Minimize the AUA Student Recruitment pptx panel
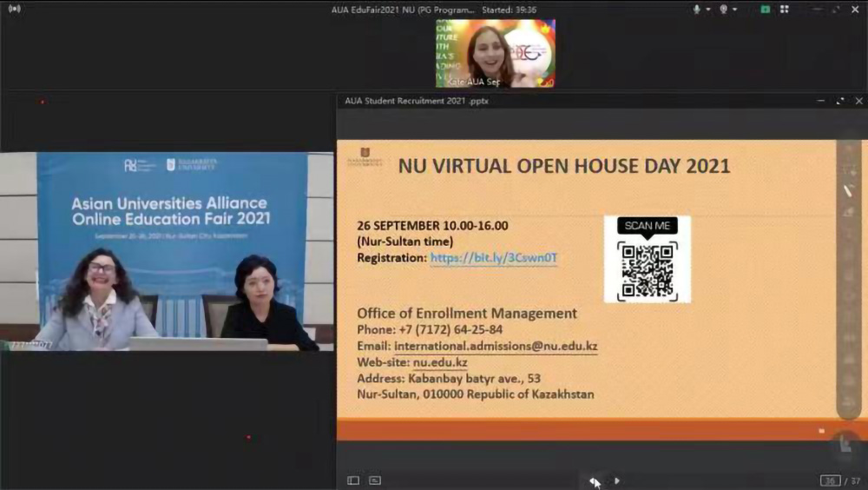This screenshot has width=868, height=490. (x=821, y=101)
